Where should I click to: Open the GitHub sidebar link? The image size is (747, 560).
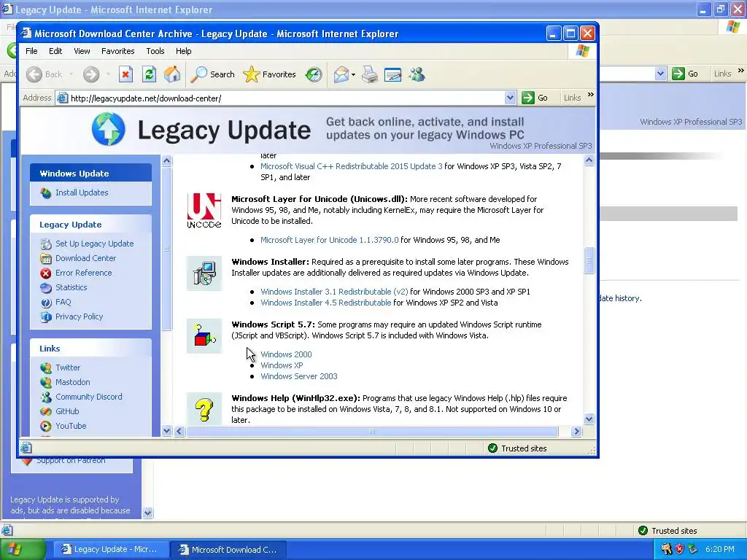(67, 411)
